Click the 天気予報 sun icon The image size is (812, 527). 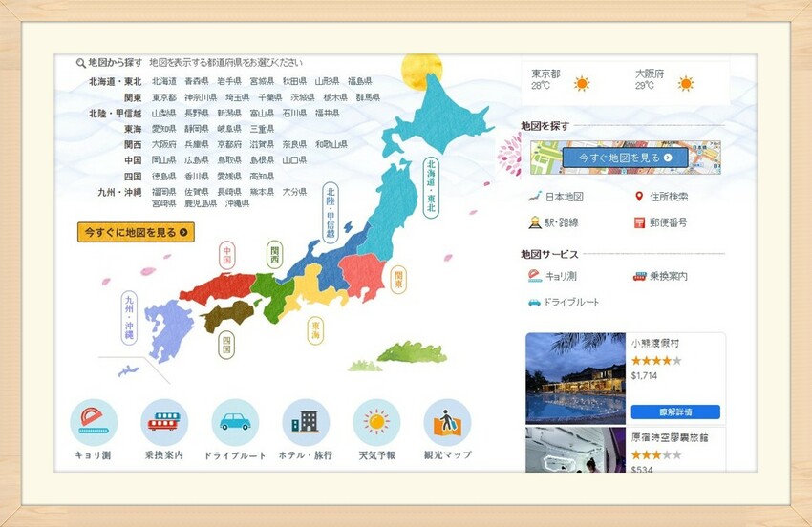point(376,423)
